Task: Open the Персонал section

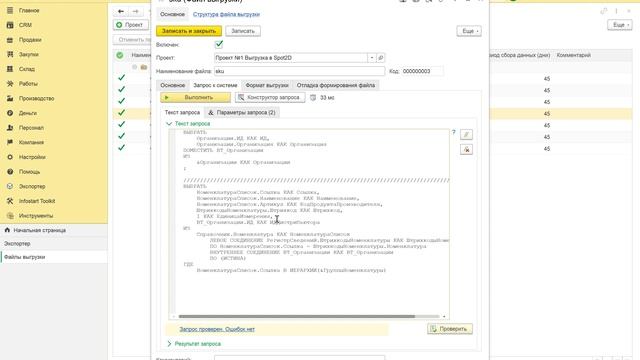Action: click(31, 128)
